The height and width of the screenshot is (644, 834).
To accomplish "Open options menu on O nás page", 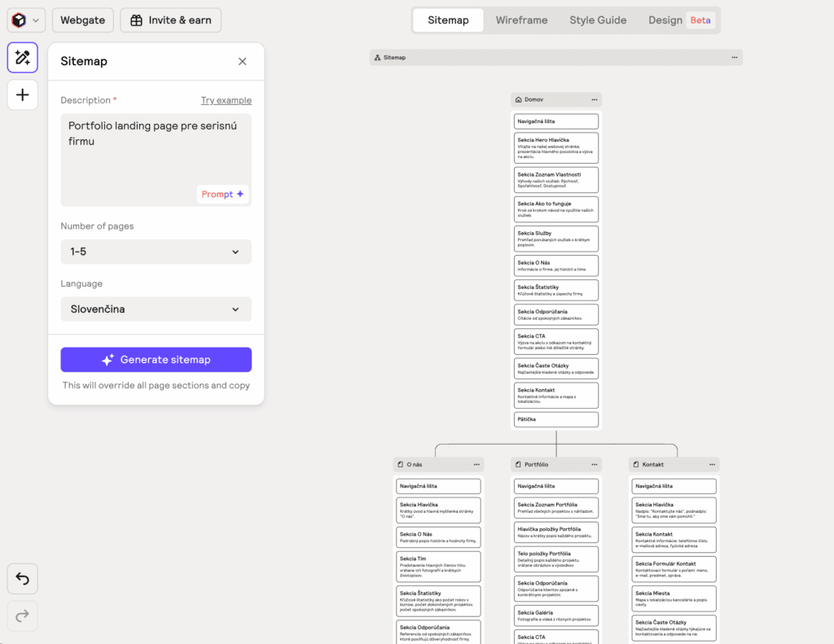I will tap(476, 464).
